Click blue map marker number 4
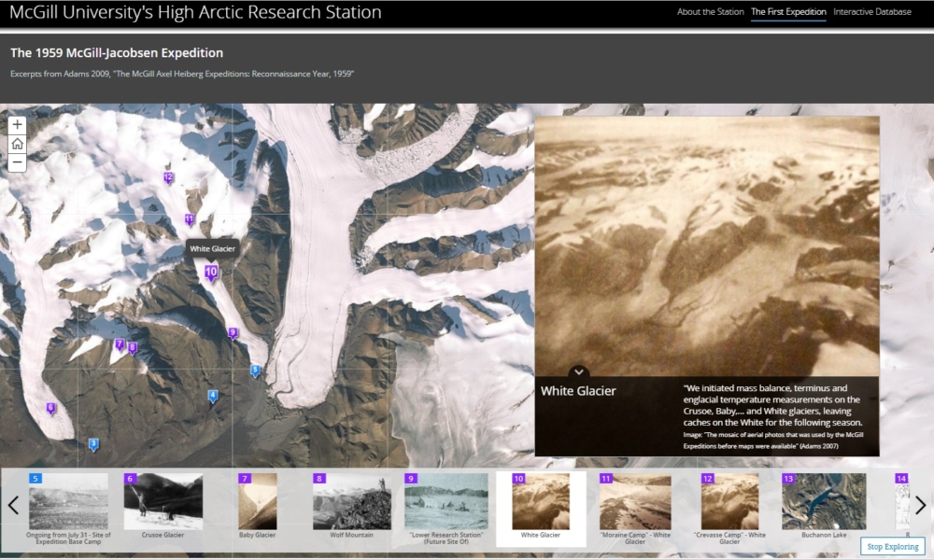 point(213,396)
